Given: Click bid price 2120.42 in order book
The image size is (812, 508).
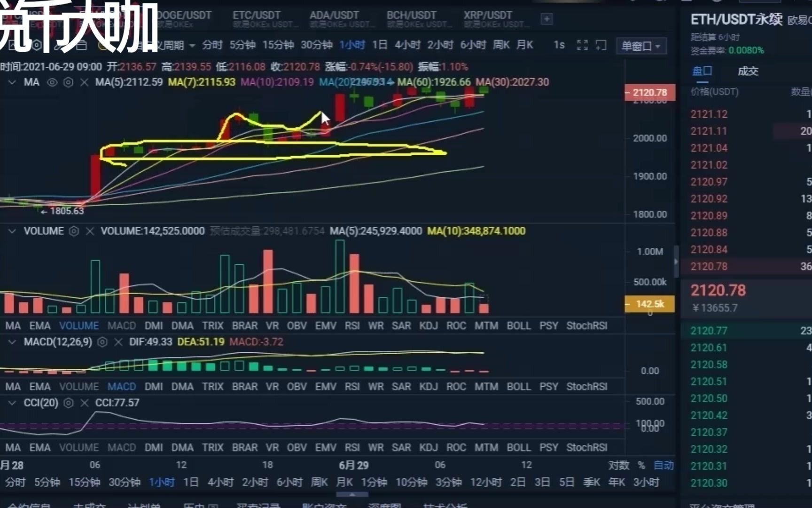Looking at the screenshot, I should pos(709,416).
